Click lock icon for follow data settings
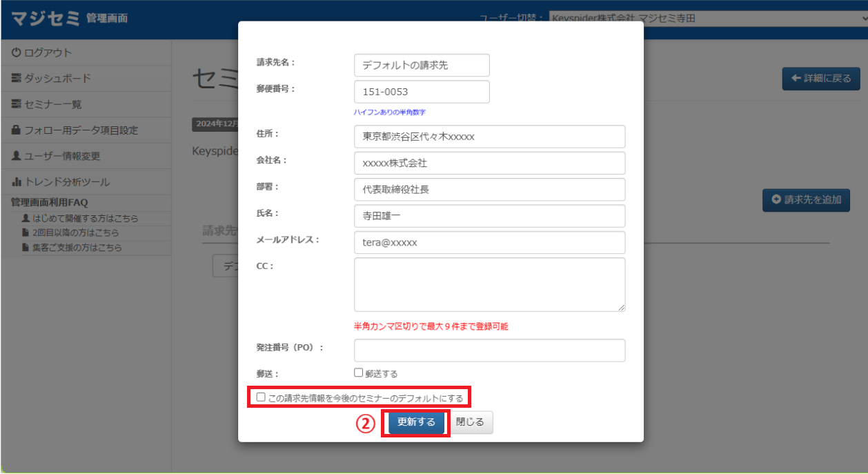868x474 pixels. point(17,130)
